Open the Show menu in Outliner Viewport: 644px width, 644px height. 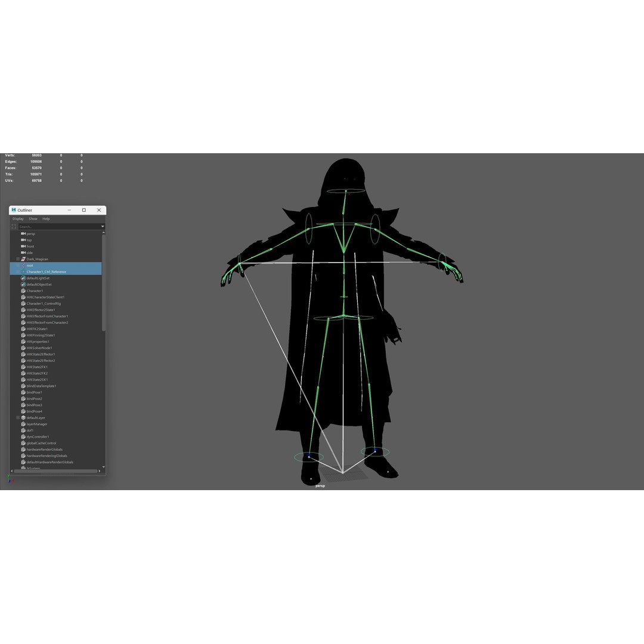click(33, 219)
